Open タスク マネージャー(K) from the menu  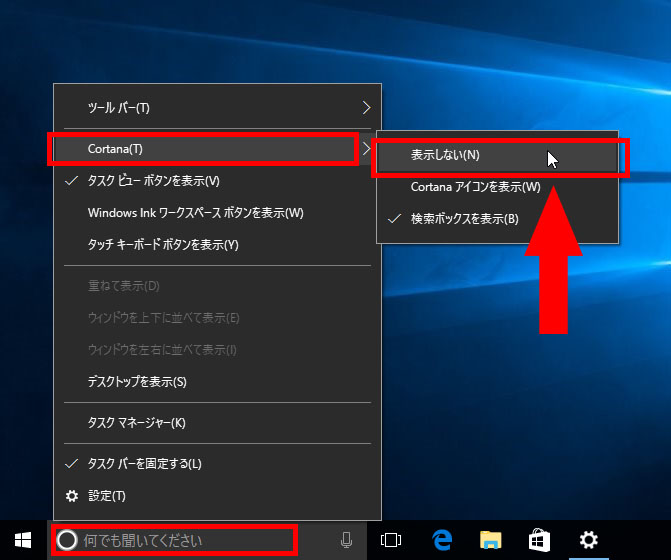pyautogui.click(x=217, y=423)
